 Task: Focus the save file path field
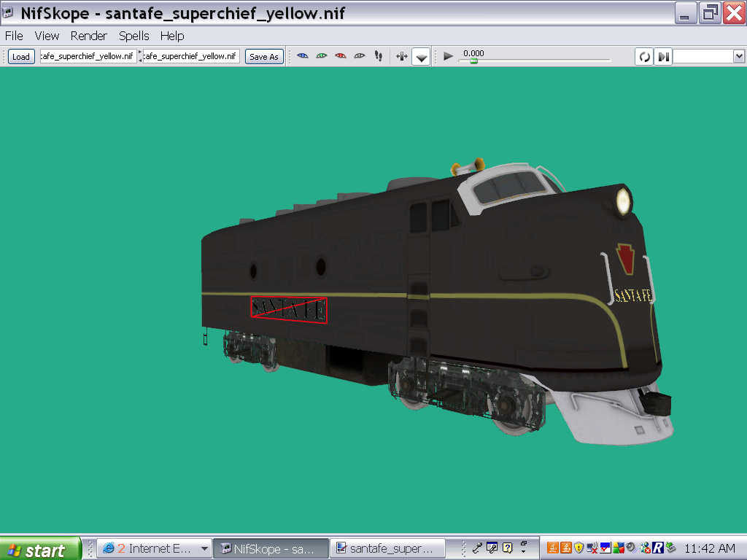point(191,56)
